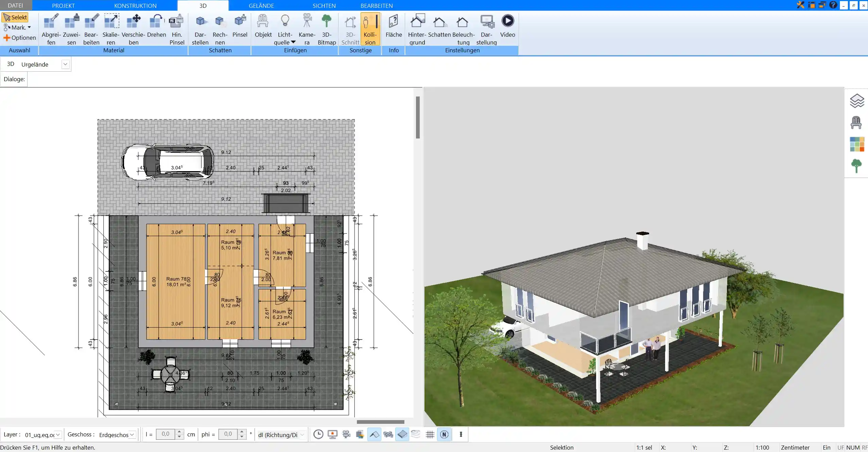
Task: Switch to the SICHTEN tab
Action: tap(324, 5)
